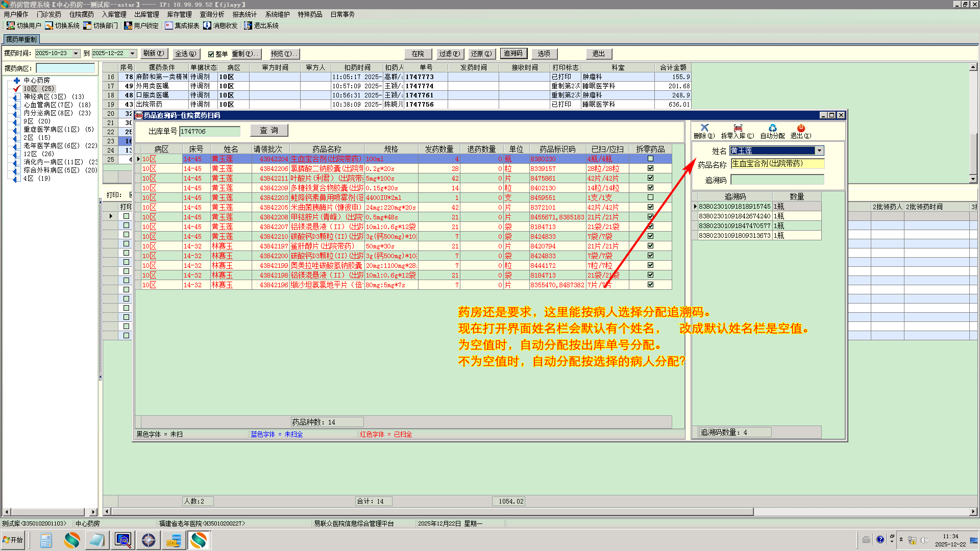
Task: Open calculator from the taskbar
Action: click(x=46, y=540)
